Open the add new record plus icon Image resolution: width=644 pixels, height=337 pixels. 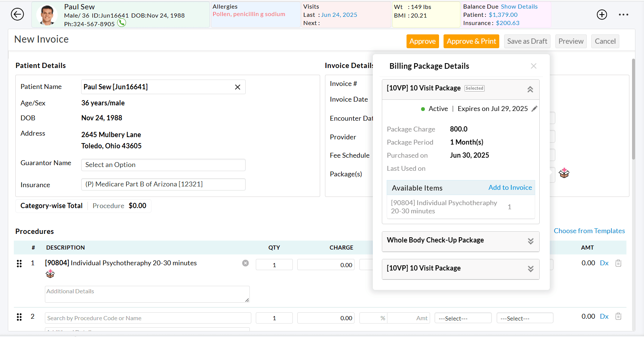coord(602,15)
